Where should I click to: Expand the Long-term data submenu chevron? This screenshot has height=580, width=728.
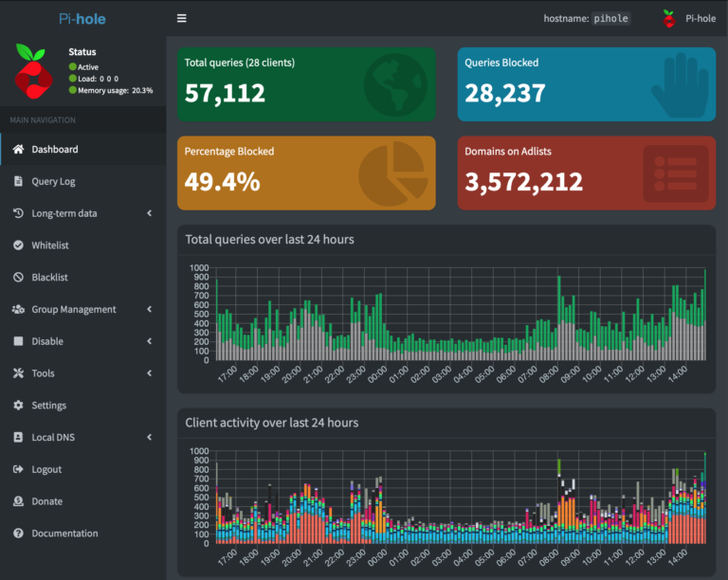pos(150,213)
